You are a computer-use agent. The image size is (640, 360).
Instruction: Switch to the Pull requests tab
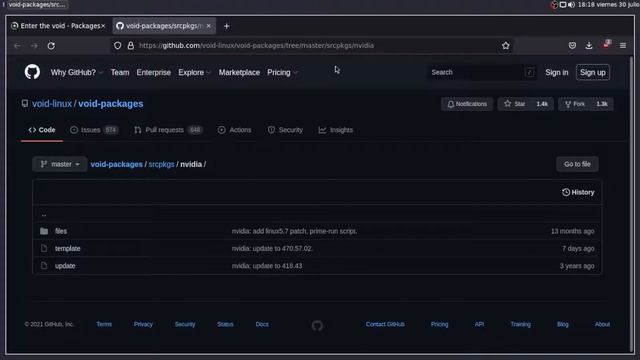pyautogui.click(x=168, y=130)
